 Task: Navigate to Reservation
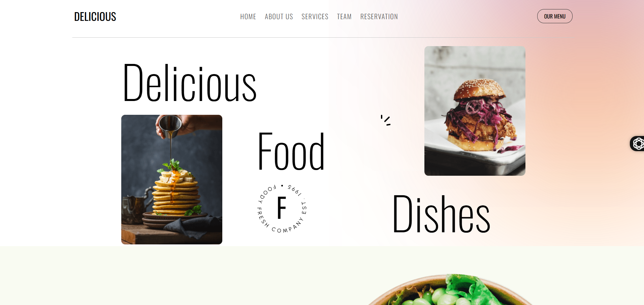379,16
